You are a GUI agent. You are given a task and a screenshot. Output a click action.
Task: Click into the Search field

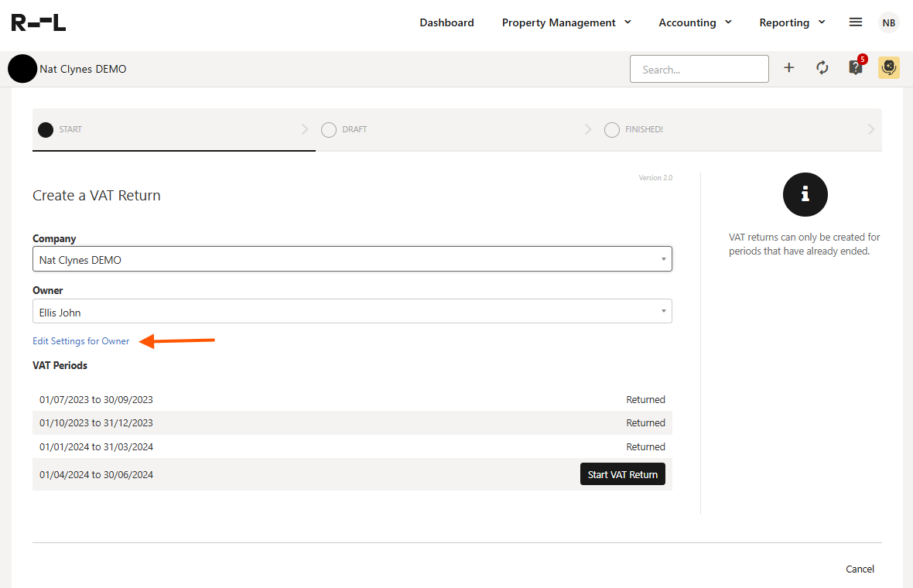pyautogui.click(x=699, y=69)
